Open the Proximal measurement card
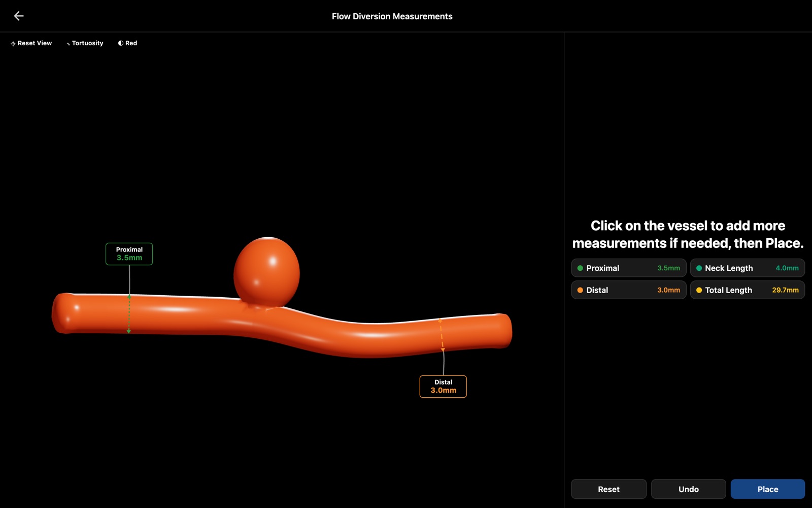The image size is (812, 508). [x=629, y=268]
